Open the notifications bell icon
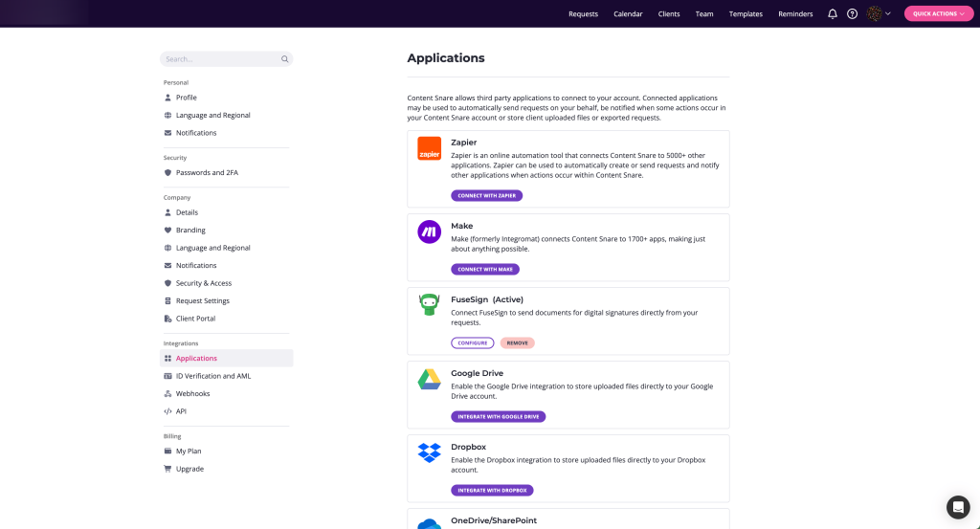 [x=833, y=13]
